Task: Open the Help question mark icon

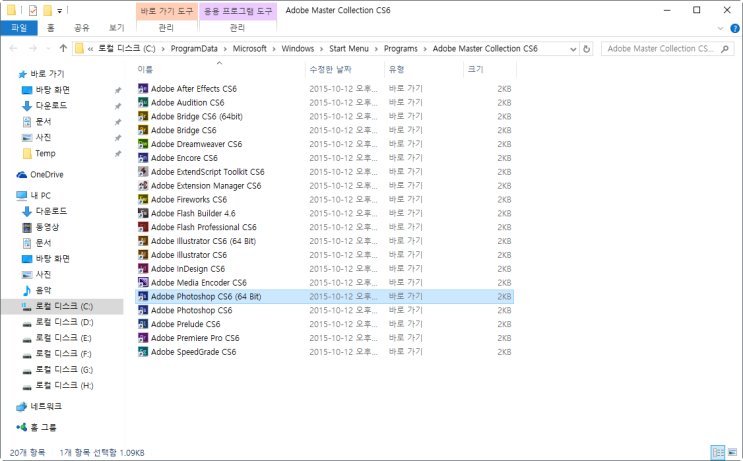Action: pyautogui.click(x=734, y=28)
